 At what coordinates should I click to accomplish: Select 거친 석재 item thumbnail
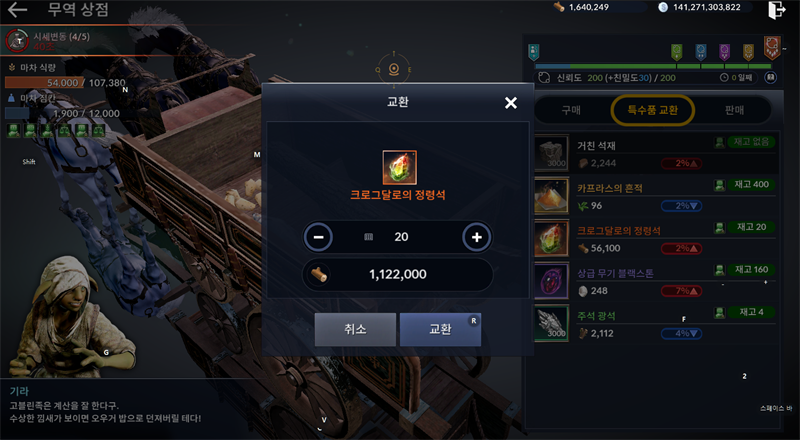(x=552, y=153)
